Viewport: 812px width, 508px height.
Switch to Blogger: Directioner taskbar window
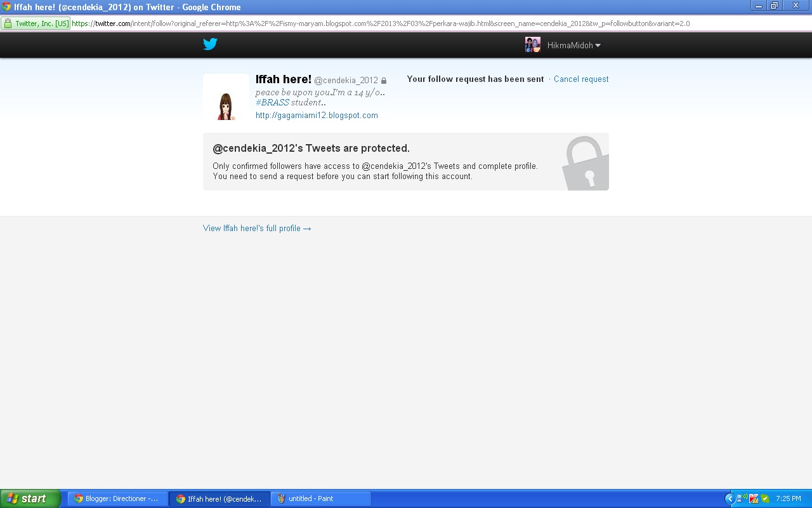(118, 498)
